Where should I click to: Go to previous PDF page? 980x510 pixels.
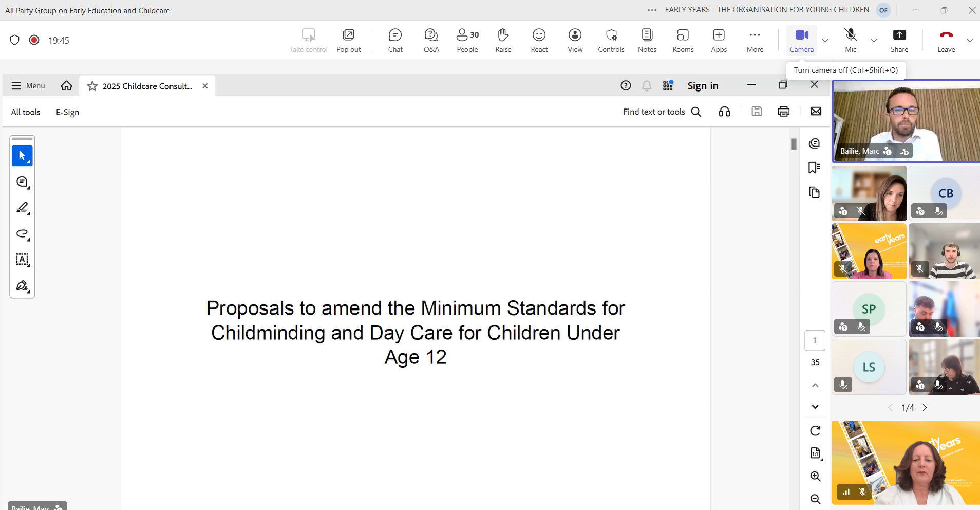tap(815, 385)
